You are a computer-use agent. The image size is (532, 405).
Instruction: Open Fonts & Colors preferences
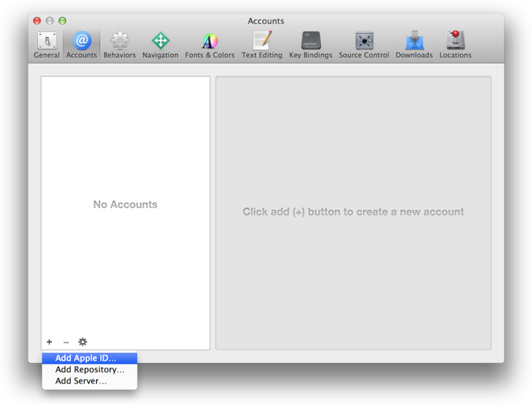210,44
